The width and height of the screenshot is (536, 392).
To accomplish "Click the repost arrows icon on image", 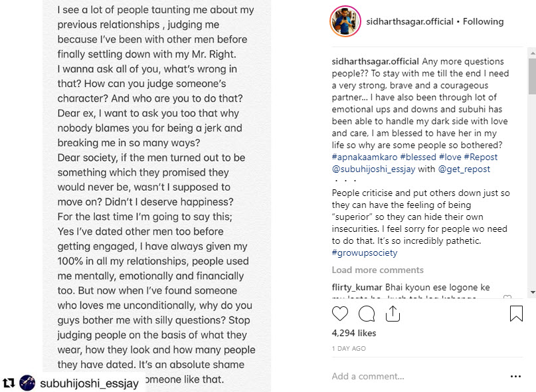I will tap(9, 383).
